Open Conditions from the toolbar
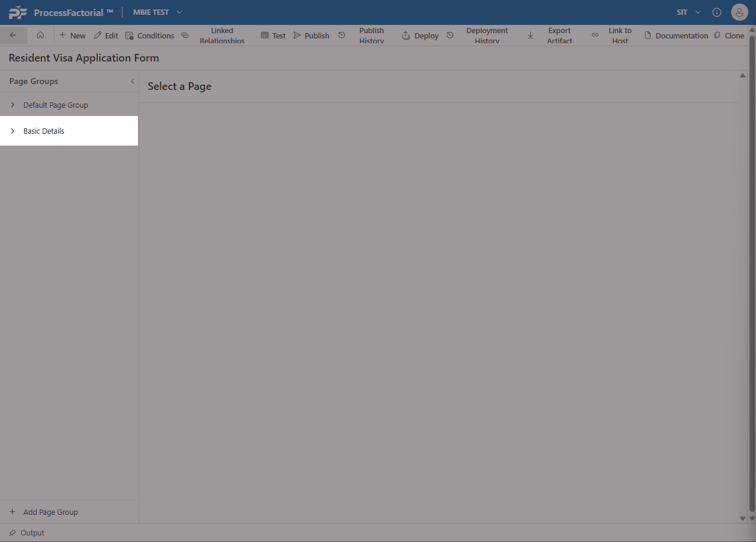 (x=150, y=36)
